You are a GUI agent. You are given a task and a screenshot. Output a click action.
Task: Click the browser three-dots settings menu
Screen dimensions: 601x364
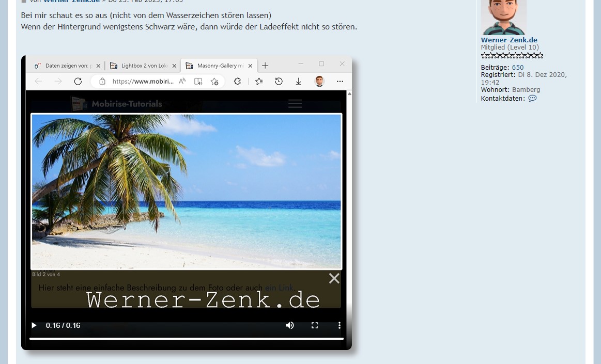[340, 82]
